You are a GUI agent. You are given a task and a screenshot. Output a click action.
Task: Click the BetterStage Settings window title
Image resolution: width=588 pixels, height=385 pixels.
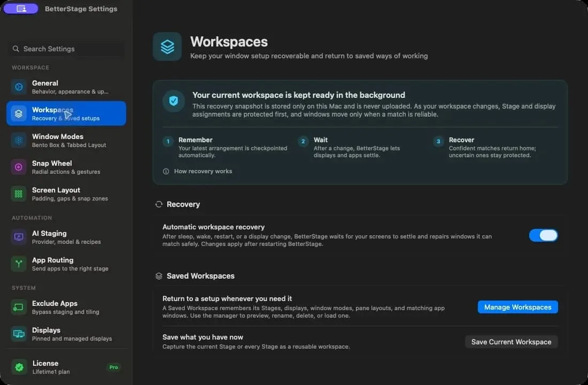pyautogui.click(x=81, y=9)
